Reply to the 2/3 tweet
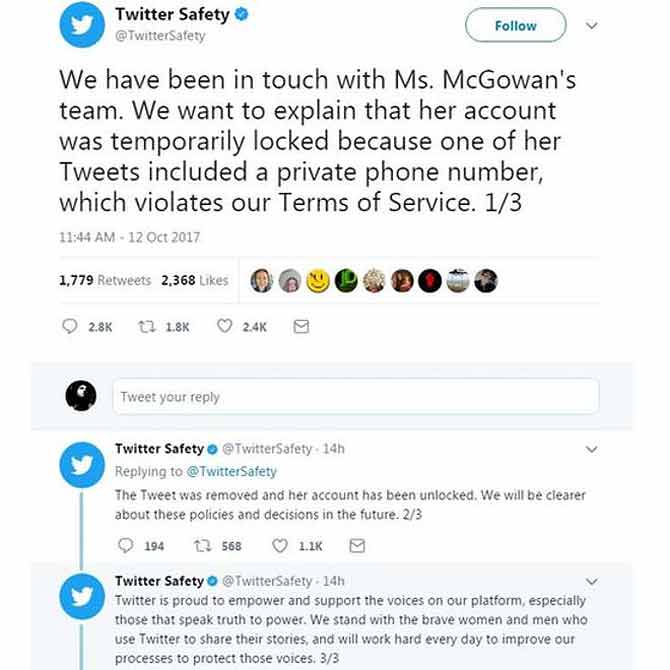Viewport: 670px width, 670px height. [125, 546]
